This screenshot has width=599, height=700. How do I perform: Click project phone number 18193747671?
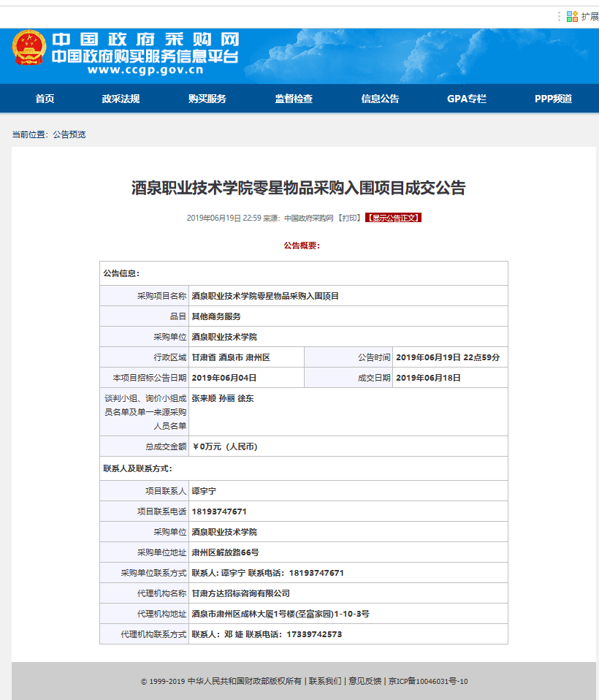(219, 511)
